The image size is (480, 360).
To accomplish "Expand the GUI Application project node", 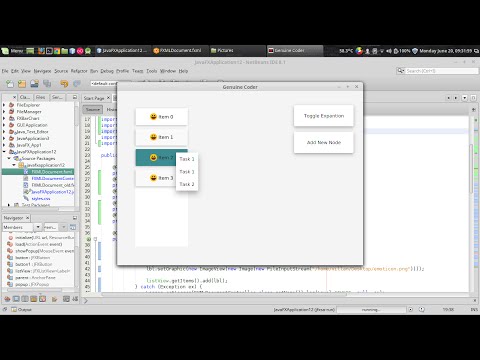I will (x=4, y=125).
